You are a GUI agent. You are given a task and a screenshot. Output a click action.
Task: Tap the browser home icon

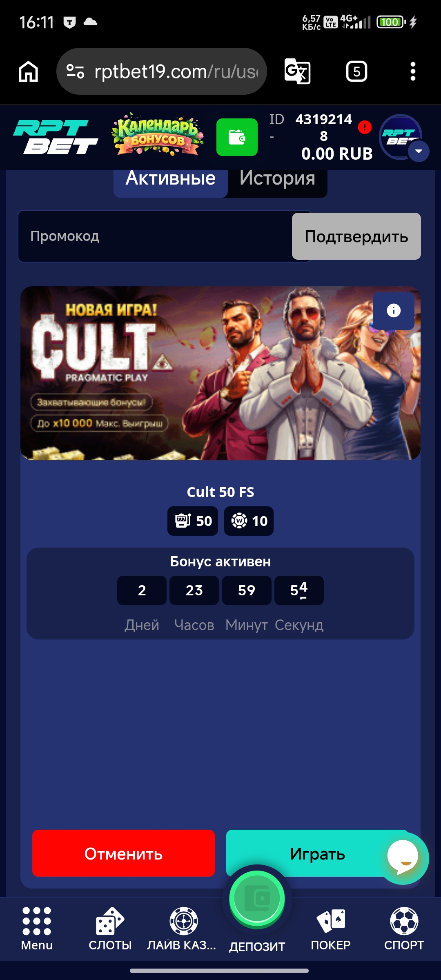point(28,71)
